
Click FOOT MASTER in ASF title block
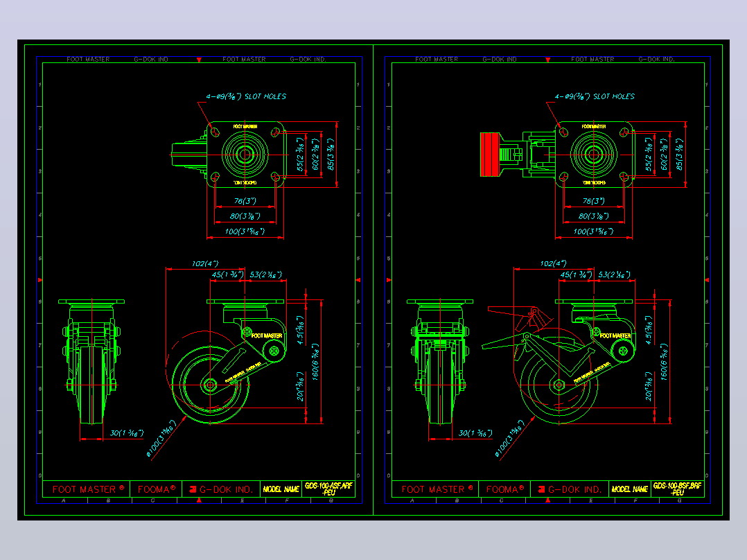pos(89,489)
